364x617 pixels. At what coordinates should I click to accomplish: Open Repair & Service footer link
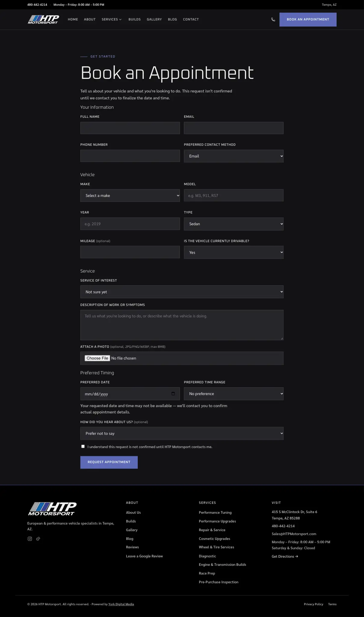[212, 530]
